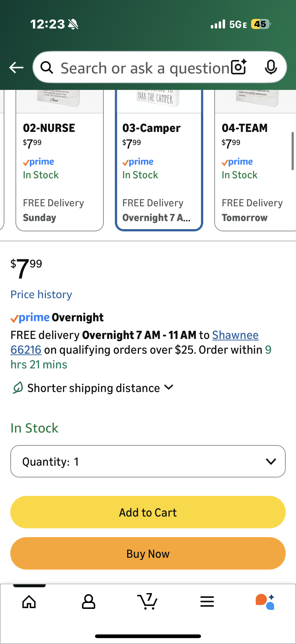Select the 04-TEAM style option
Image resolution: width=296 pixels, height=644 pixels.
[x=255, y=170]
